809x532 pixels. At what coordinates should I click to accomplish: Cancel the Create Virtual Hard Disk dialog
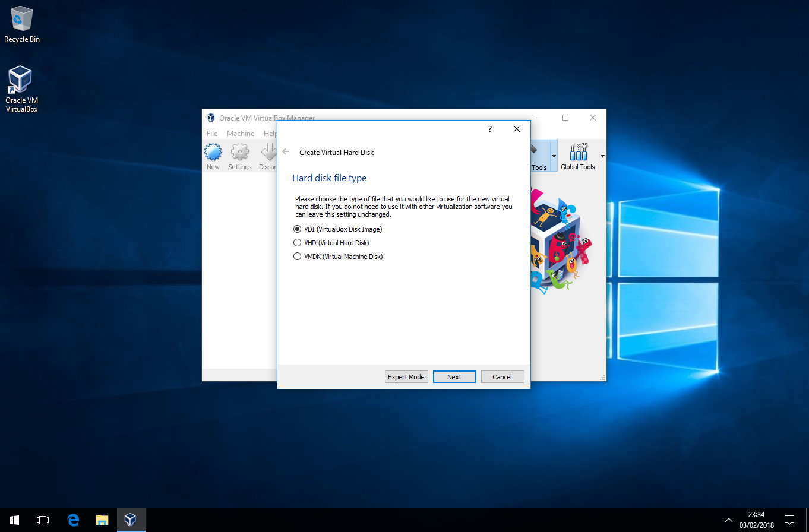(x=502, y=377)
